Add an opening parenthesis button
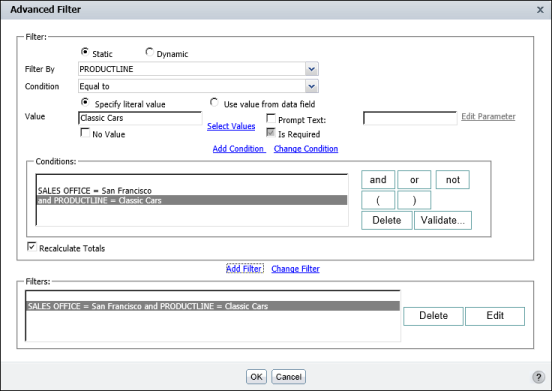Viewport: 552px width, 391px height. 378,200
